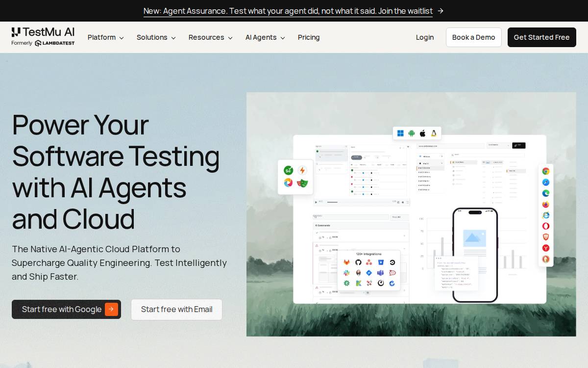Click the Playwright theater masks icon
Image resolution: width=588 pixels, height=368 pixels.
302,183
